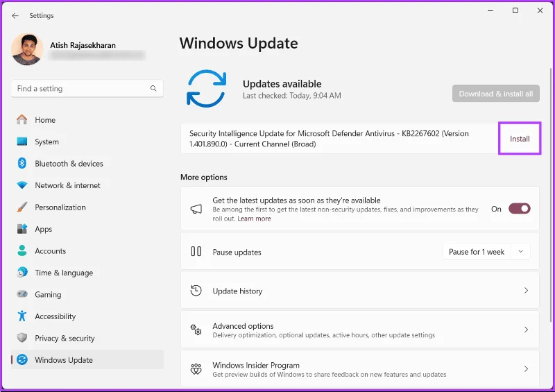The height and width of the screenshot is (392, 555).
Task: Click the Windows Insider Program icon
Action: 196,369
